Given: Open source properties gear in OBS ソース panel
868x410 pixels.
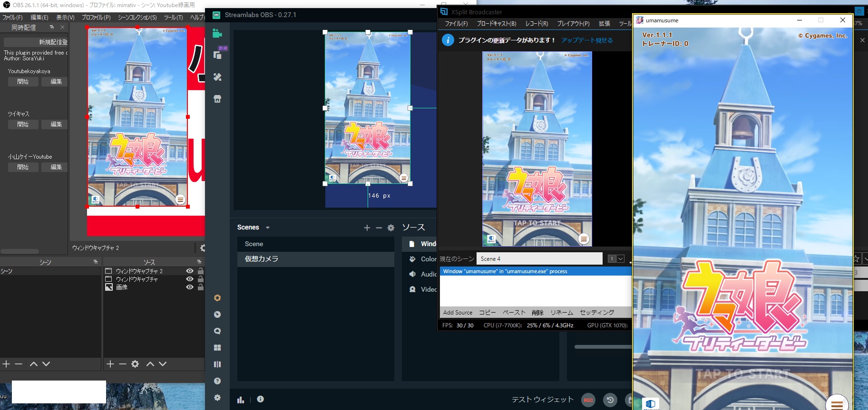Looking at the screenshot, I should point(135,364).
